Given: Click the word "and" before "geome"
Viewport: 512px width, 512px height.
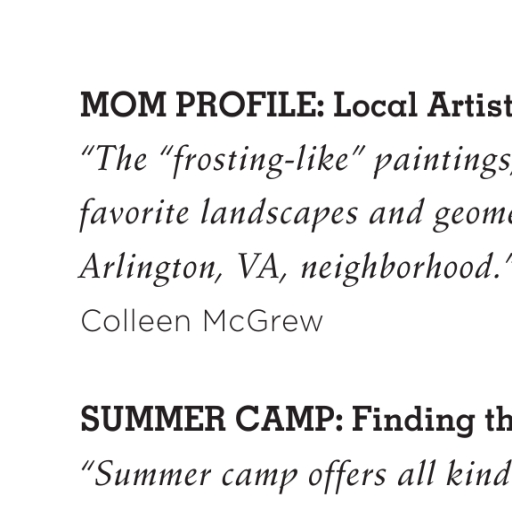Looking at the screenshot, I should (x=396, y=213).
